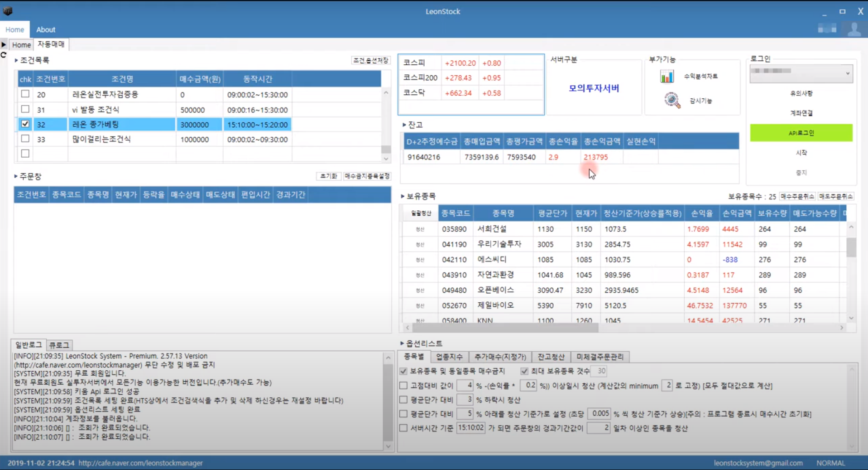
Task: Open the cafe.naver.com/leonstockmanager status link
Action: (x=140, y=463)
